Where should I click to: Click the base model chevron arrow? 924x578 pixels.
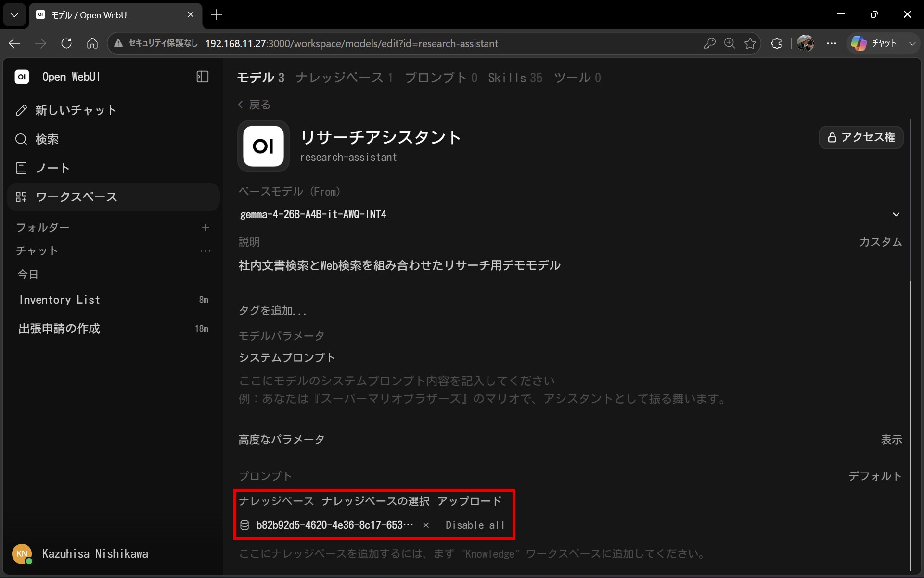point(896,214)
